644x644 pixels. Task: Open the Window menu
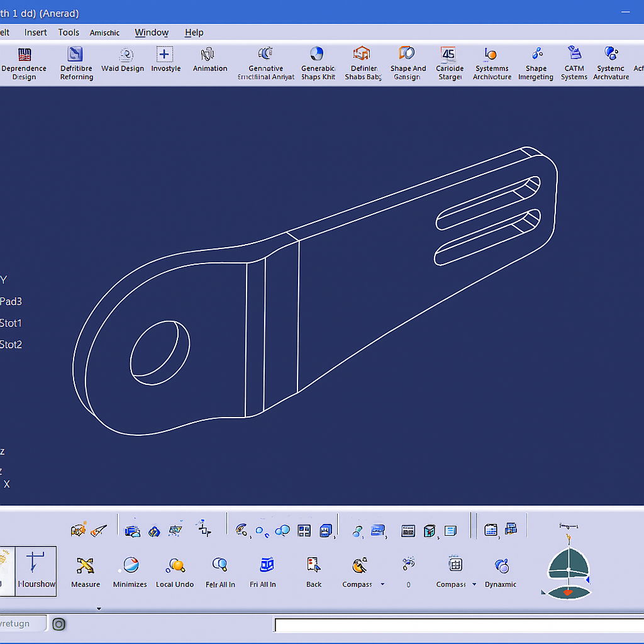(152, 33)
